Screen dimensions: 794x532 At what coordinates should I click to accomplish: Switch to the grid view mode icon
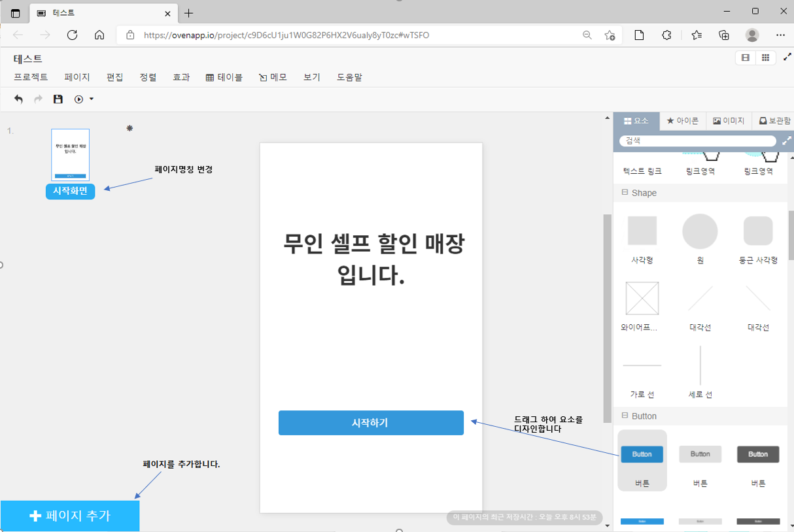point(765,58)
